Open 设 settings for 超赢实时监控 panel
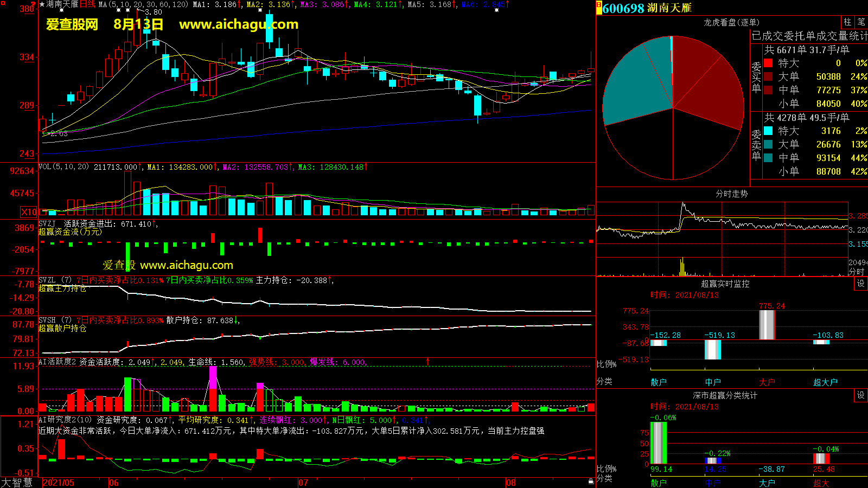The width and height of the screenshot is (868, 488). (861, 284)
